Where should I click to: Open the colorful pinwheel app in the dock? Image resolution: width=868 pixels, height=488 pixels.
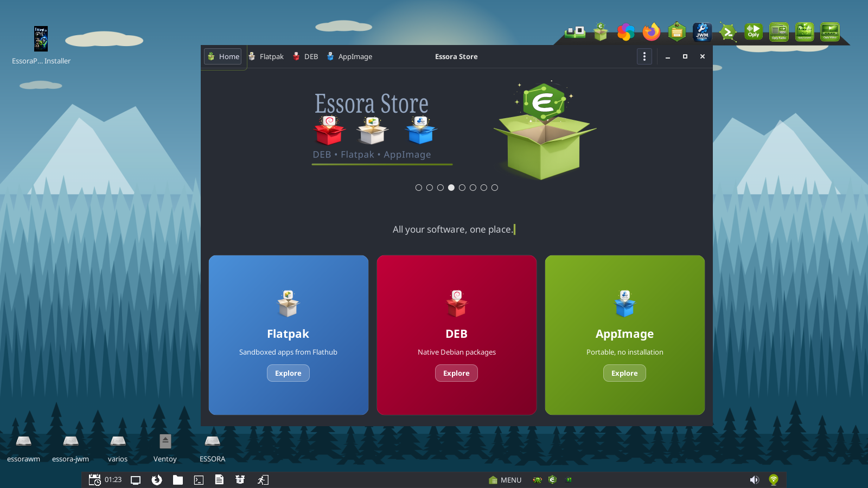[x=626, y=32]
